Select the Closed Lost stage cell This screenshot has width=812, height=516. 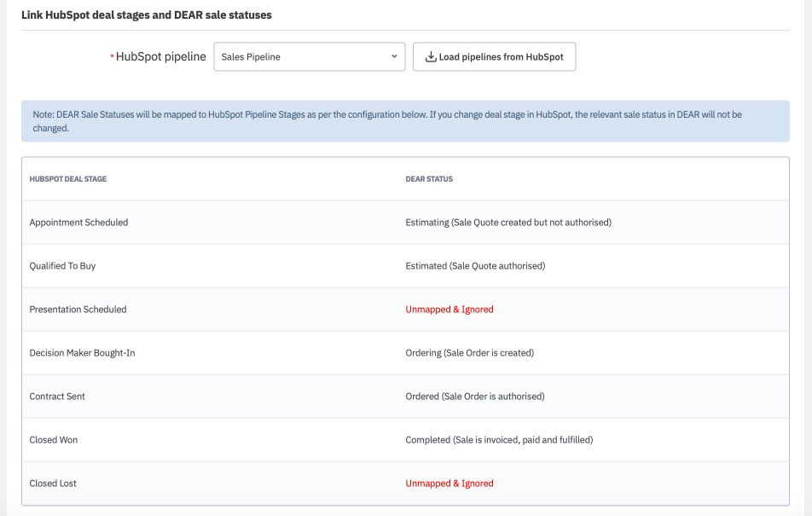53,484
